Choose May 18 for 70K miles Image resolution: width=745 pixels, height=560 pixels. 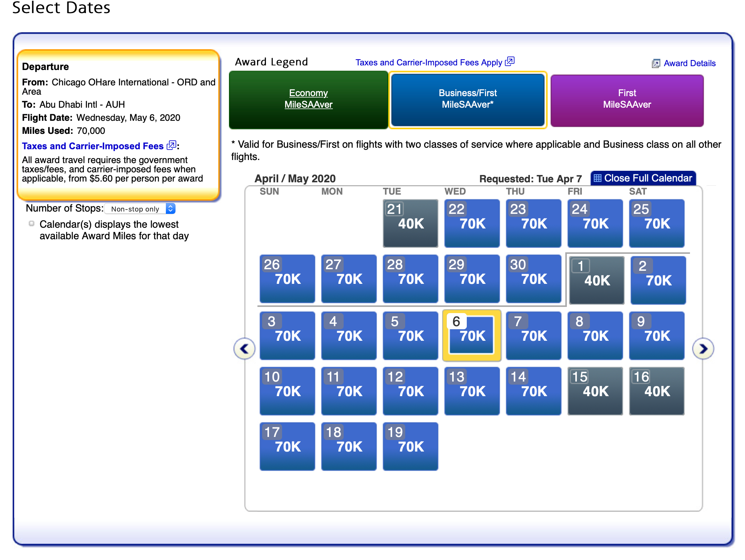click(349, 446)
